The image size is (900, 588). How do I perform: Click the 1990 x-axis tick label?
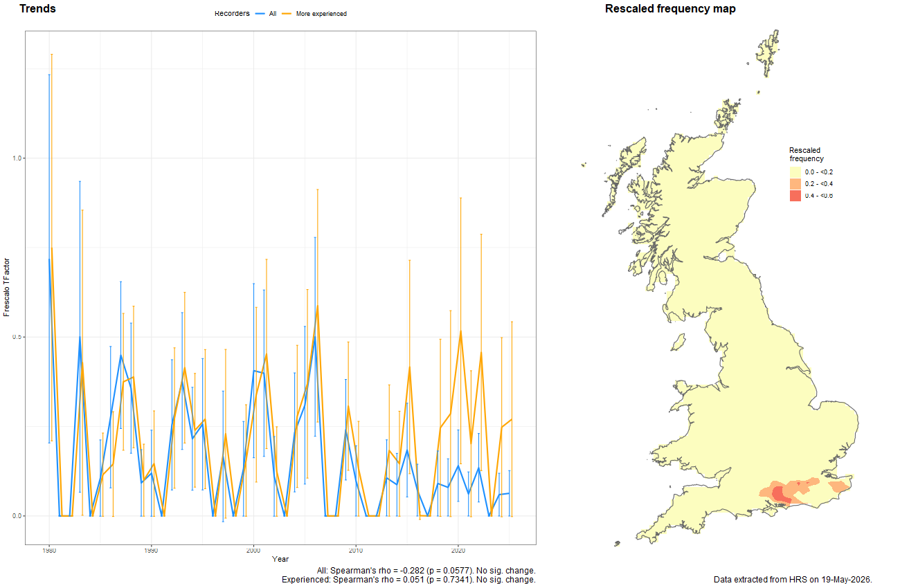tap(151, 551)
